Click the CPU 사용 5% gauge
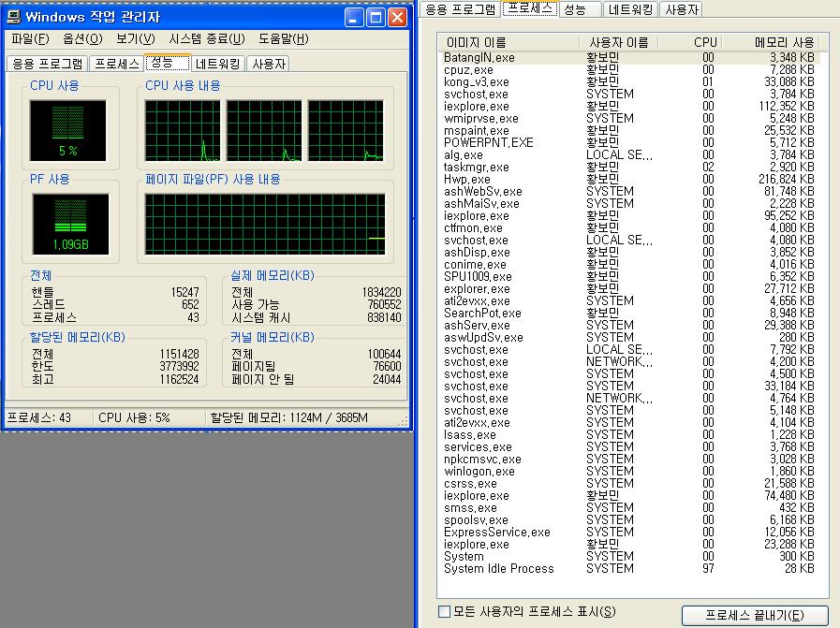840x628 pixels. (68, 130)
